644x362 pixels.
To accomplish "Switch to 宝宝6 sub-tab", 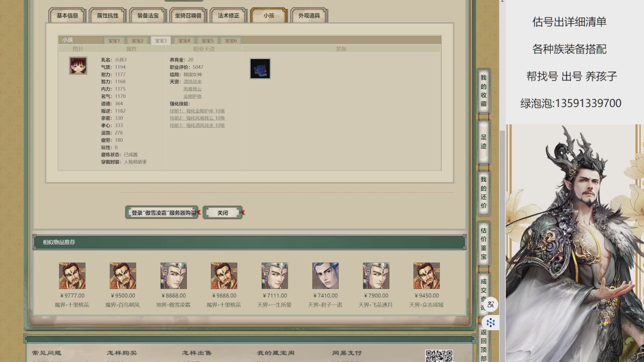I will pos(231,41).
